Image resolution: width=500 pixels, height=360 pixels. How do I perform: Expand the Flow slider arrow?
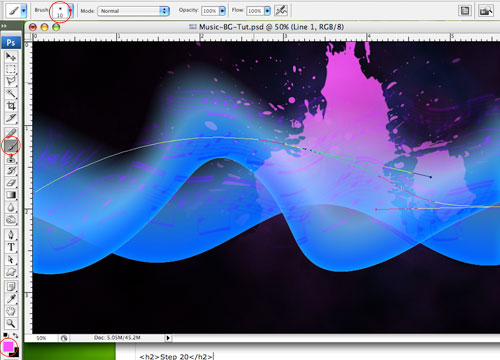tap(267, 11)
